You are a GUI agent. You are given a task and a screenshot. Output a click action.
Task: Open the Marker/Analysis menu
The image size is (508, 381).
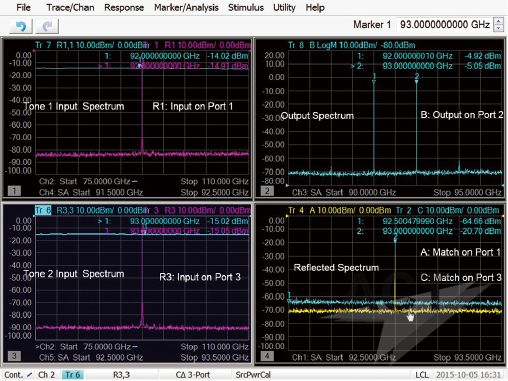[x=186, y=7]
